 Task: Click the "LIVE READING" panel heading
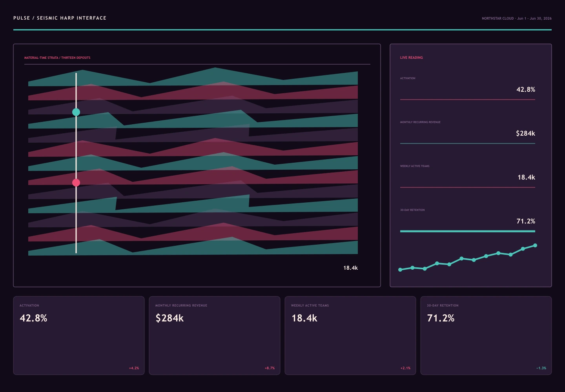click(412, 58)
